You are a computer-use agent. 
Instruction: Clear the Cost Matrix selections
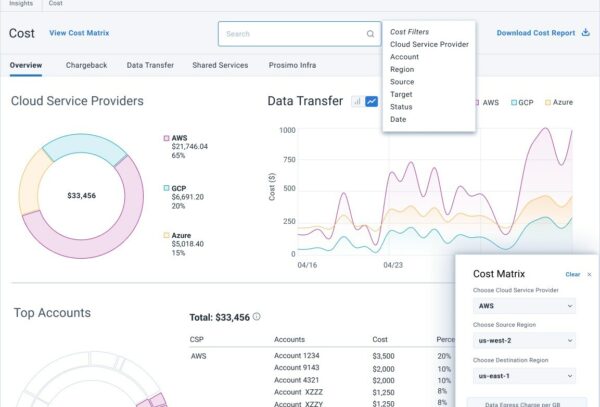(x=572, y=274)
